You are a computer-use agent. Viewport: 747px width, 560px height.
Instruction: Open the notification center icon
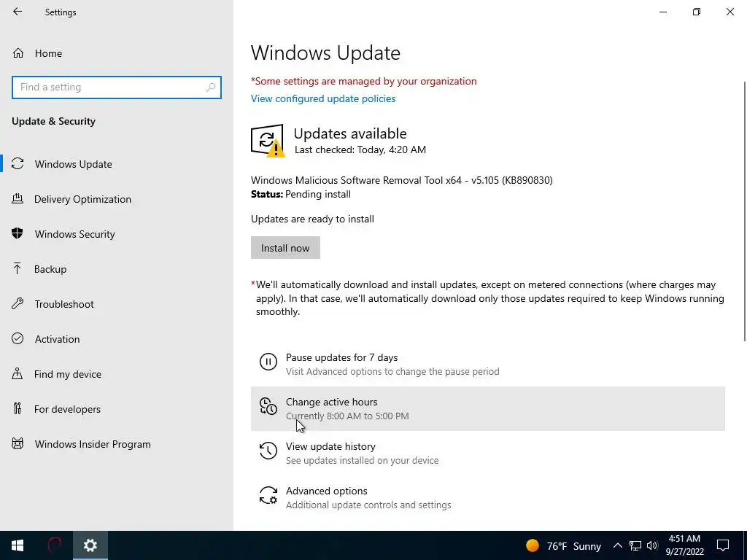coord(723,545)
